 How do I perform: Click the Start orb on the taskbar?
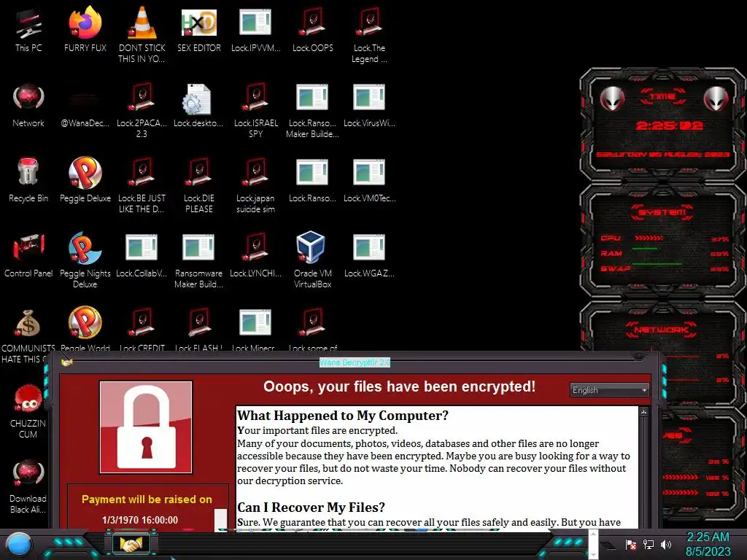(19, 545)
